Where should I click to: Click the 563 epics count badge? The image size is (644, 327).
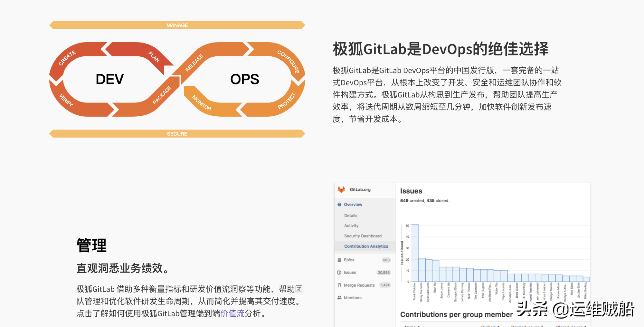(x=386, y=260)
